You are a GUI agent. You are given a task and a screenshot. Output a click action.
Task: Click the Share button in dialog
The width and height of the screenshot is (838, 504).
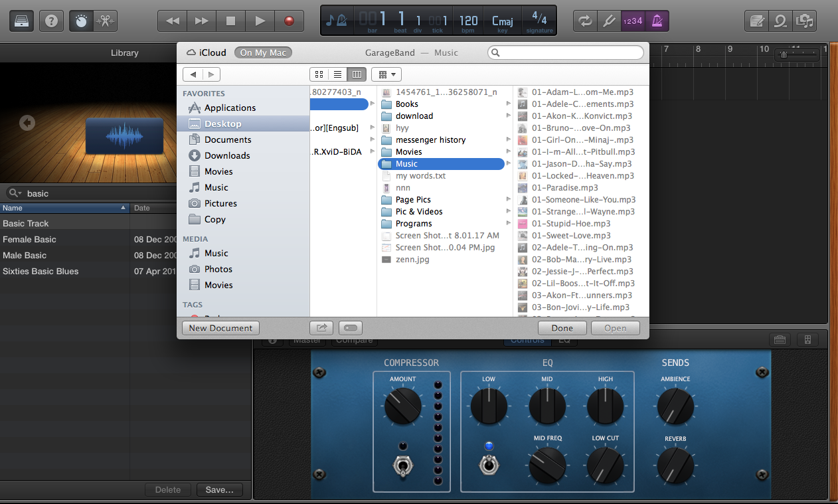pos(321,327)
